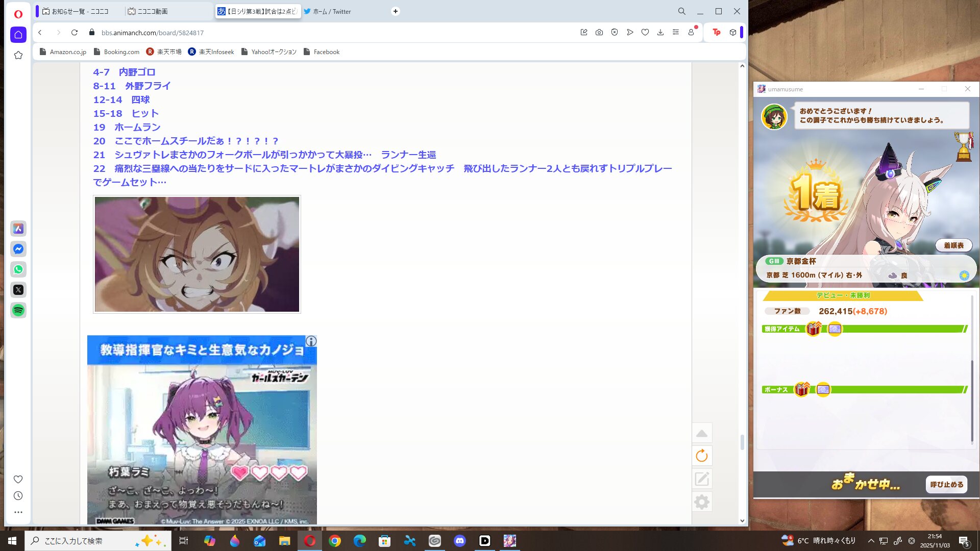Reload the current page
Image resolution: width=980 pixels, height=551 pixels.
click(75, 32)
